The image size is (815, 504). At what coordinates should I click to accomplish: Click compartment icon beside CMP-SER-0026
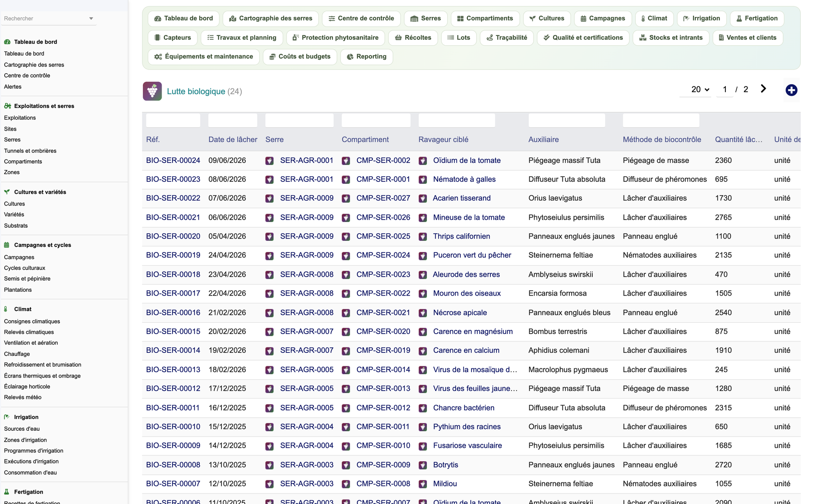point(346,218)
